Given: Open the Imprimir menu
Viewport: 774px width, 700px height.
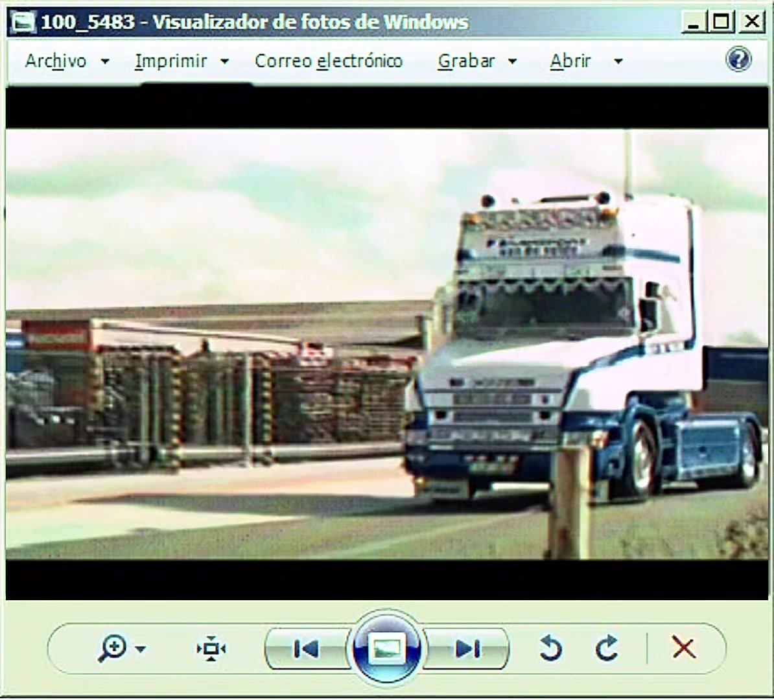Looking at the screenshot, I should point(170,61).
